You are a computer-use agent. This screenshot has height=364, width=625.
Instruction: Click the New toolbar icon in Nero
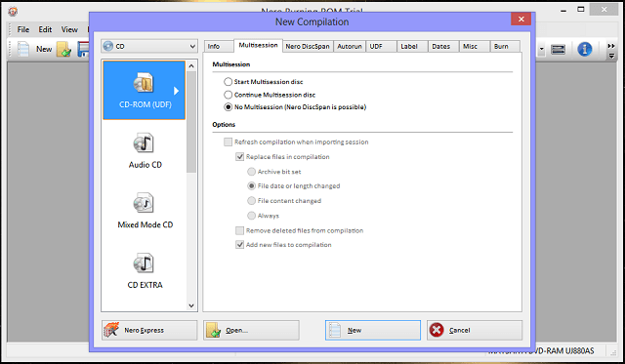(x=35, y=49)
